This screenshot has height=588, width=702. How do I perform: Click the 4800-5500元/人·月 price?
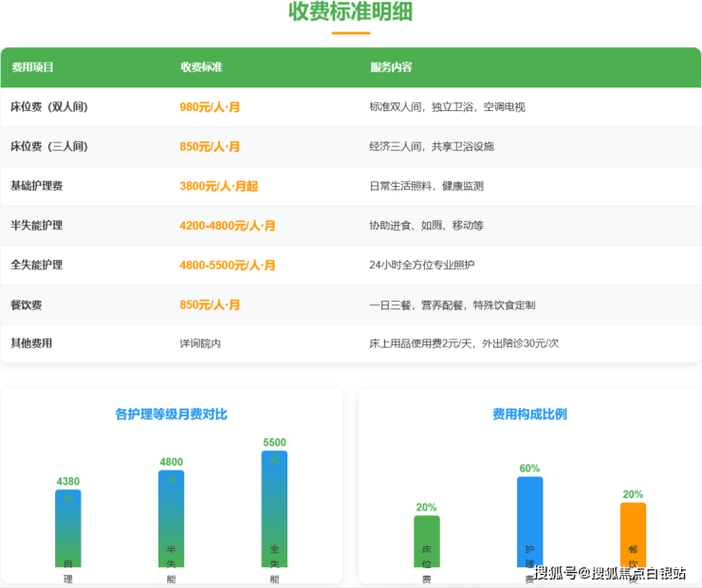click(x=228, y=266)
